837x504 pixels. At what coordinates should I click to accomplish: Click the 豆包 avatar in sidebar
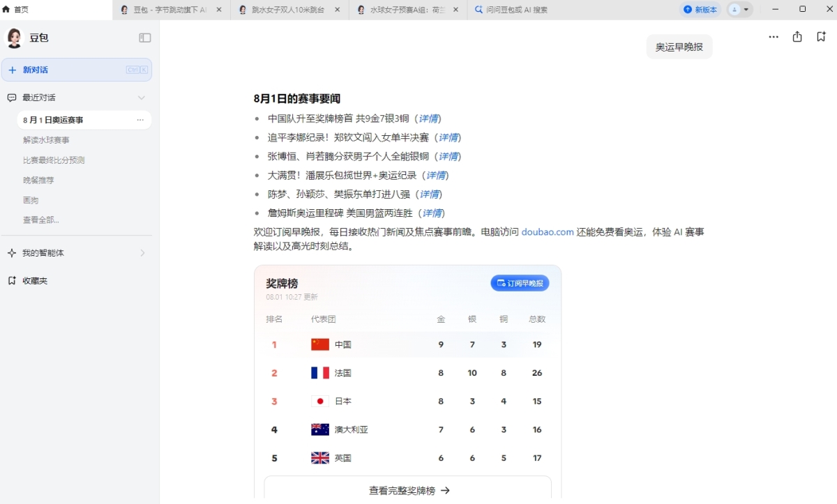coord(15,38)
